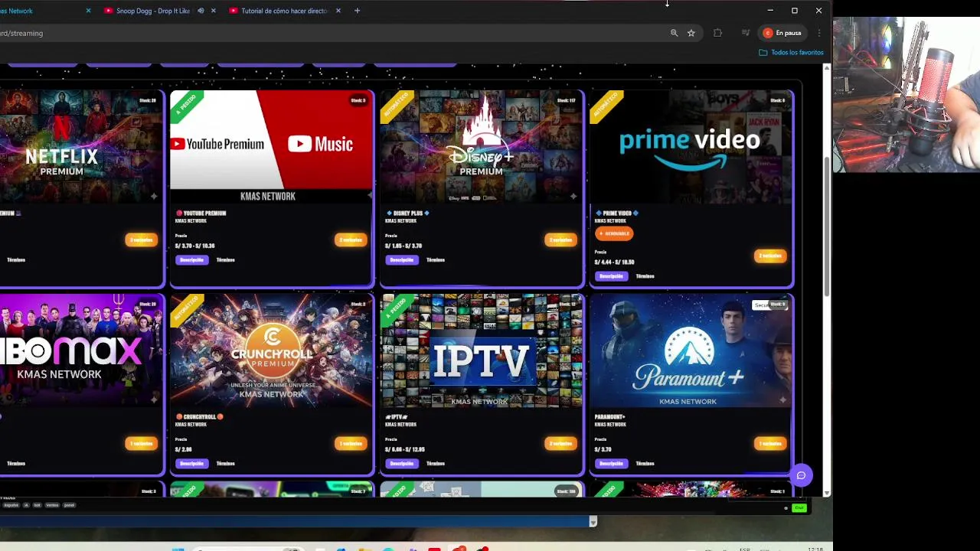
Task: Open the media control icon in toolbar
Action: [745, 33]
